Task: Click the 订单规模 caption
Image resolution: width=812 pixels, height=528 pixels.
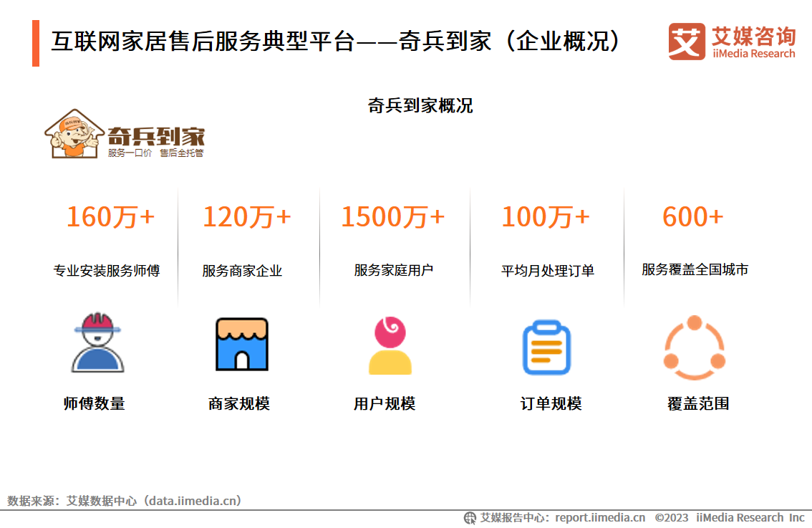Action: [551, 403]
